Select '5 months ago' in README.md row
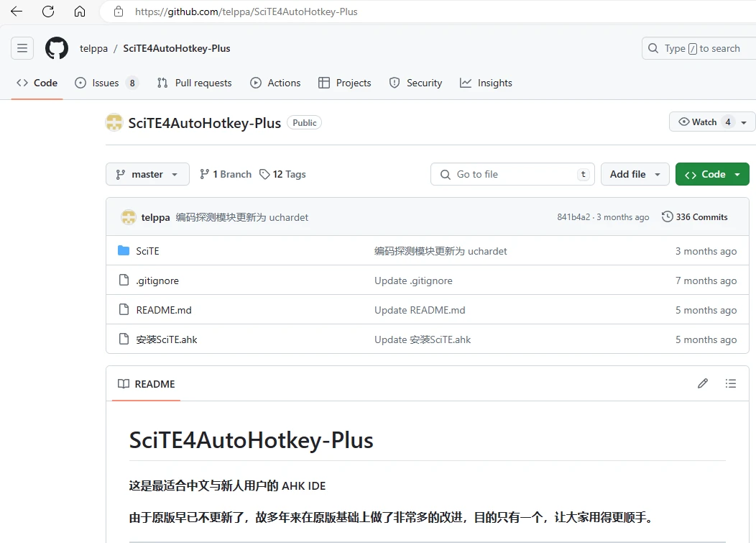The image size is (756, 543). [x=706, y=310]
